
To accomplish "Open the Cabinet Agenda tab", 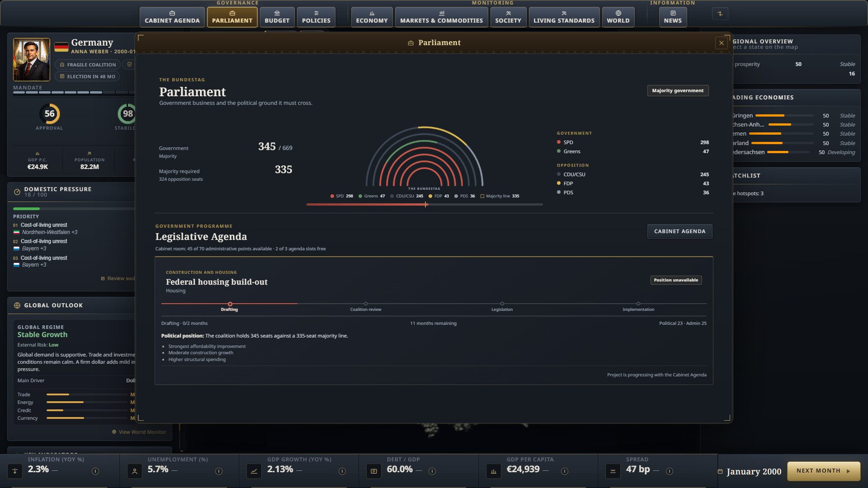I will click(172, 17).
